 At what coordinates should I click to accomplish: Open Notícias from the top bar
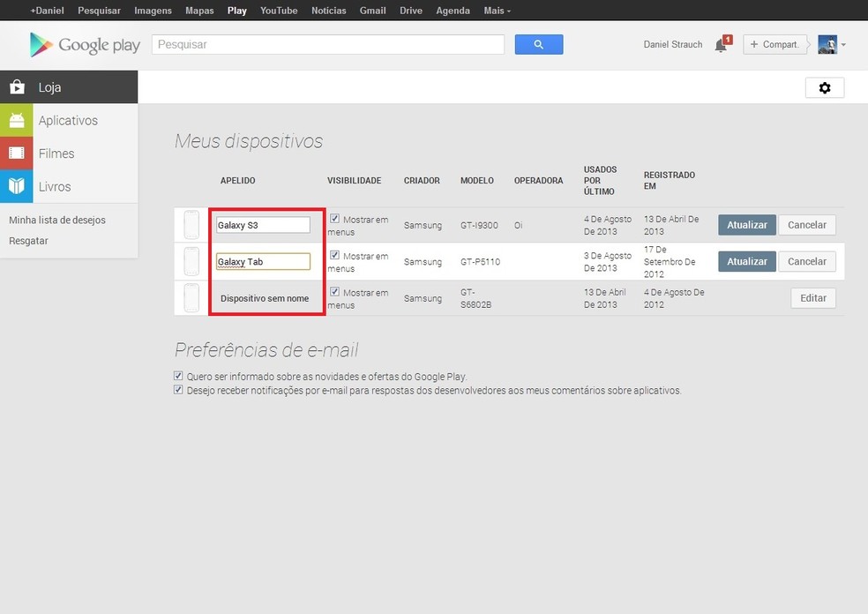(x=329, y=11)
